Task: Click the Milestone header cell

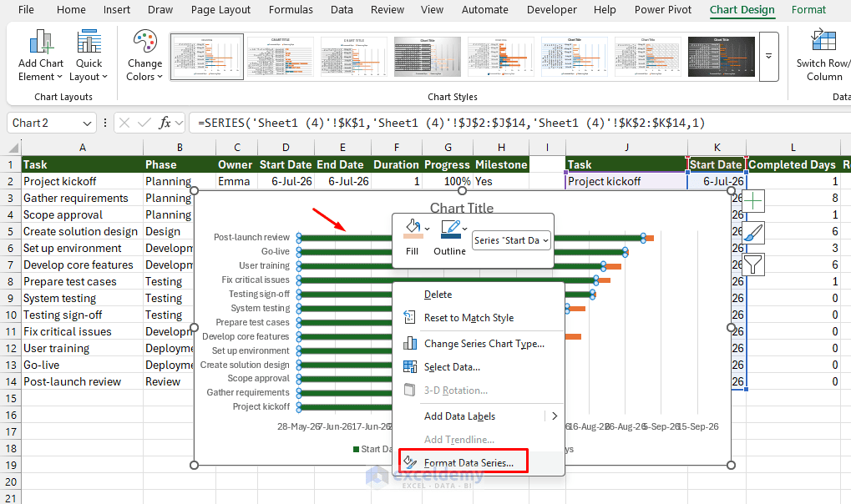Action: coord(501,164)
